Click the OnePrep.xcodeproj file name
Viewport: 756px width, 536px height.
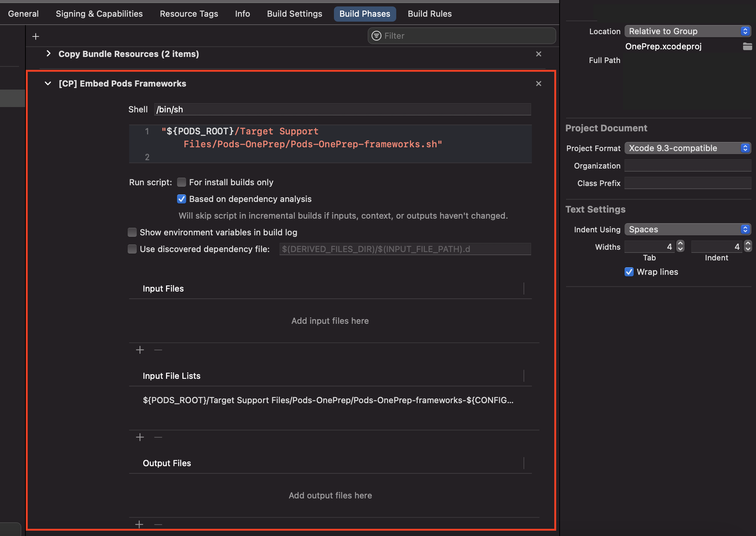(663, 46)
